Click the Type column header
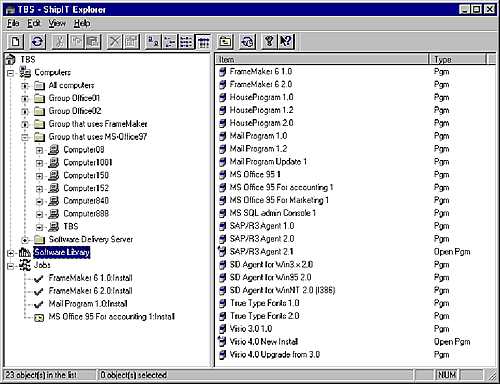The image size is (500, 384). (458, 59)
